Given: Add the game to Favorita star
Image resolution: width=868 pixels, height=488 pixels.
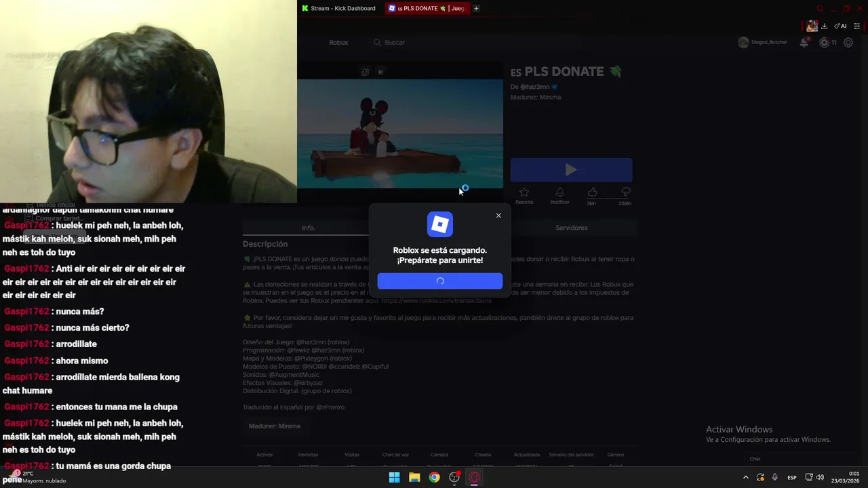Looking at the screenshot, I should point(524,196).
